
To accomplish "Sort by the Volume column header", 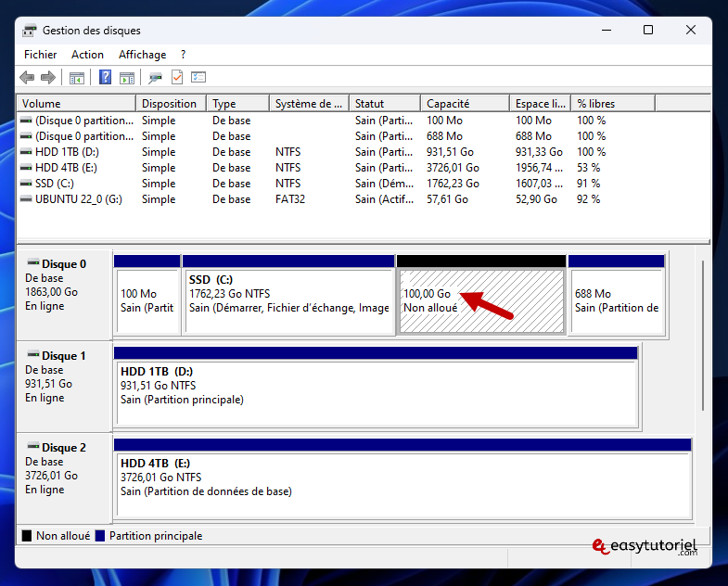I will tap(76, 104).
